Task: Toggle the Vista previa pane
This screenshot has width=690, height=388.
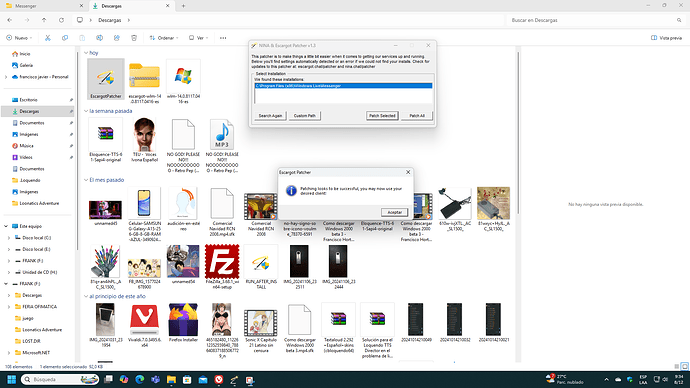Action: 666,38
